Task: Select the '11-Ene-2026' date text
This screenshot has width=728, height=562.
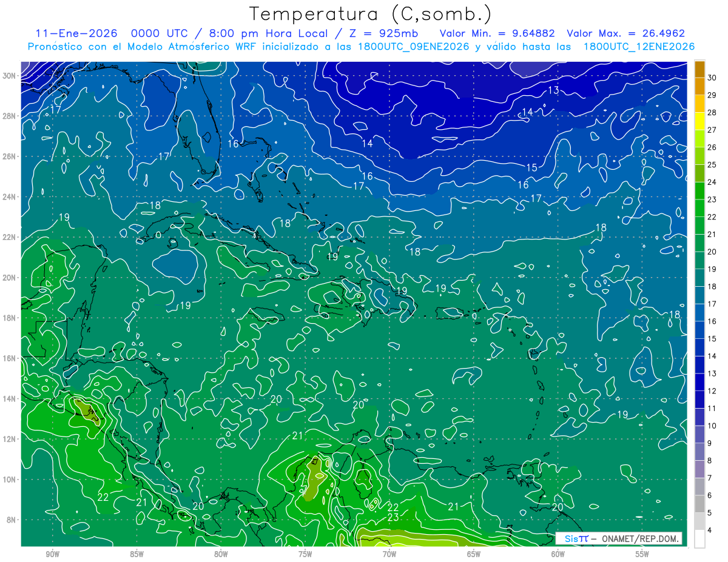Action: [76, 34]
